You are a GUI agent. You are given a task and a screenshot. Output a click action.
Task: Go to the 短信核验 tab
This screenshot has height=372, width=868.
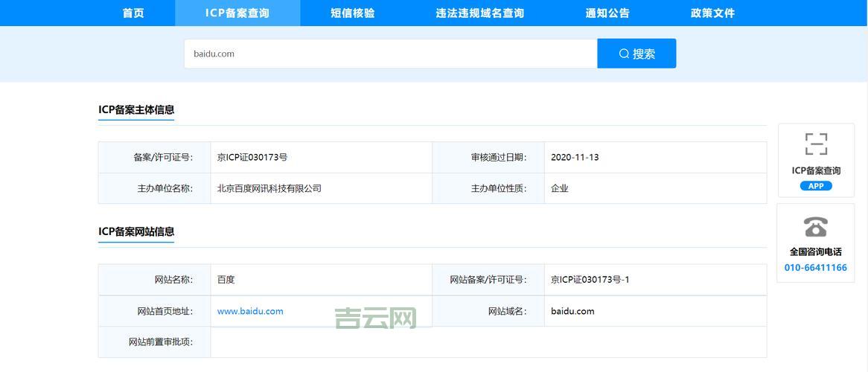click(353, 13)
